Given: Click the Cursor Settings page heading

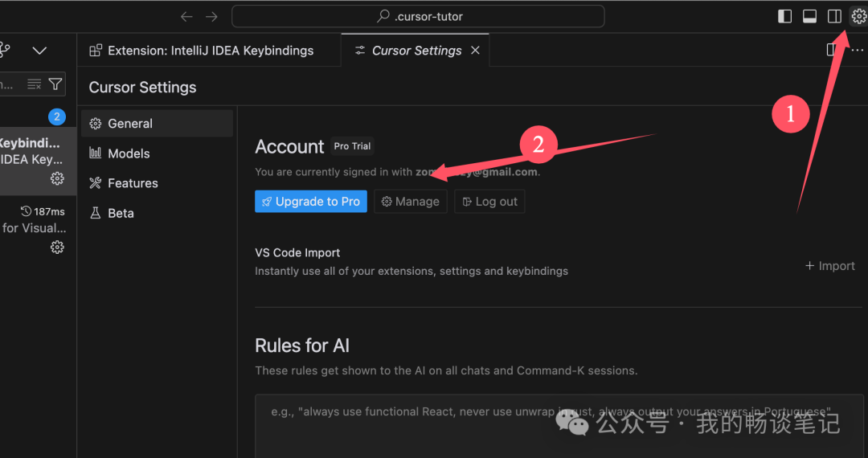Looking at the screenshot, I should click(142, 88).
